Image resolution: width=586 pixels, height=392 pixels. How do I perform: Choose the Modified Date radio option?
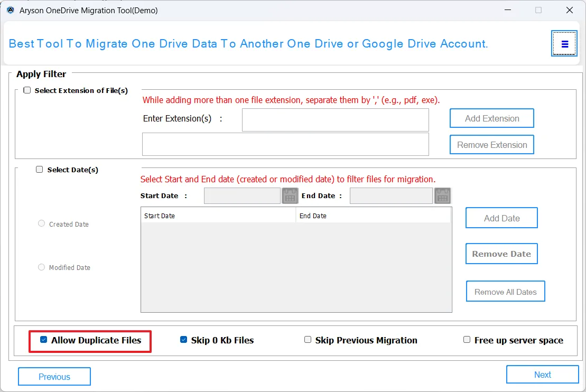point(42,267)
